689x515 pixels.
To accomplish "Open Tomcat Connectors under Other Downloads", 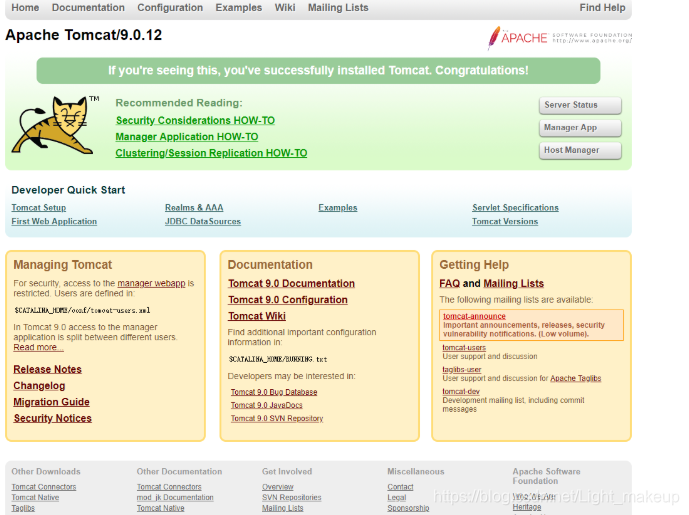I will pos(44,487).
